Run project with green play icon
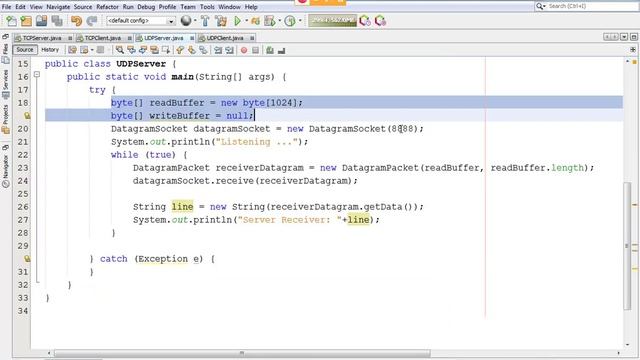640x360 pixels. point(237,21)
